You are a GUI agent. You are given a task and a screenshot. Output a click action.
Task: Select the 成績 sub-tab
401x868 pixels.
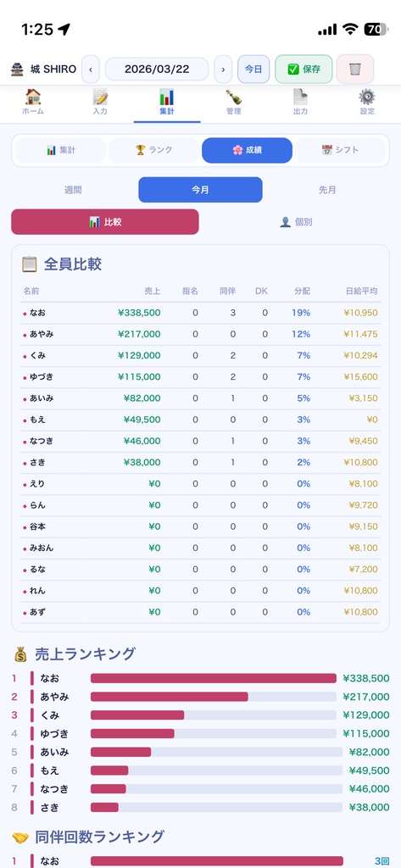tap(247, 150)
